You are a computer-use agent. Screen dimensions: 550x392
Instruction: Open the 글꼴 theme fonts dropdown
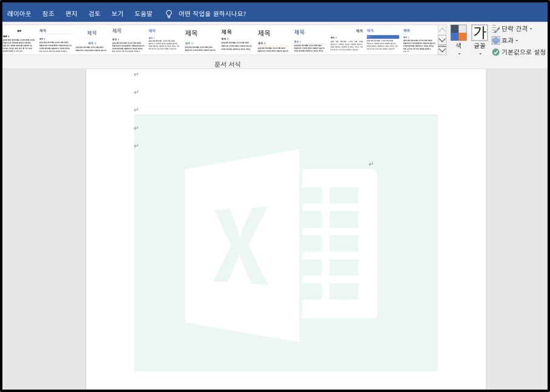click(480, 40)
